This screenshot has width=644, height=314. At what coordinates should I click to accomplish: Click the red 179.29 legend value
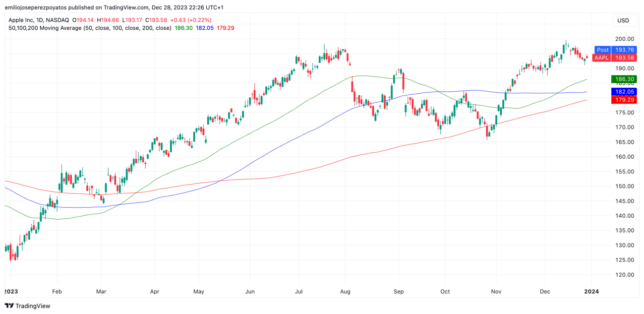pos(226,28)
